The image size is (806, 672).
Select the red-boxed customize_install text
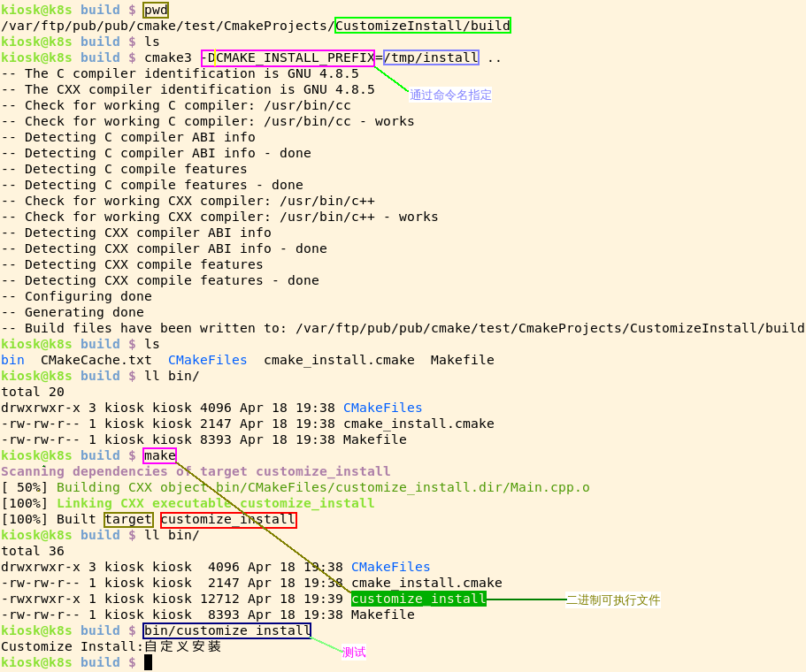pyautogui.click(x=228, y=519)
